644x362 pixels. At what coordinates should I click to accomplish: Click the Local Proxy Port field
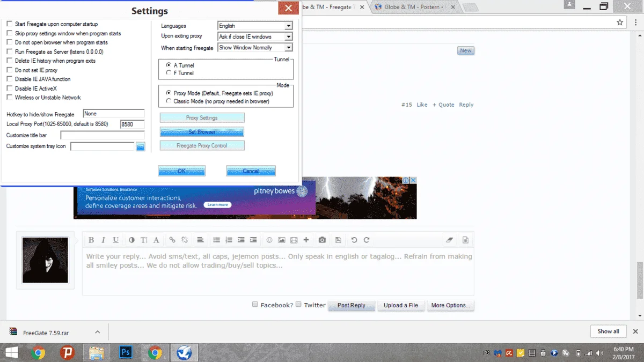coord(132,124)
